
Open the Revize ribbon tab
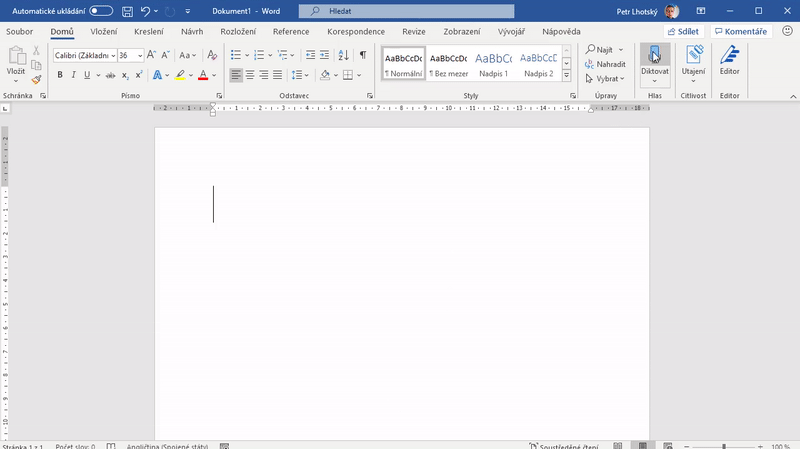click(414, 31)
